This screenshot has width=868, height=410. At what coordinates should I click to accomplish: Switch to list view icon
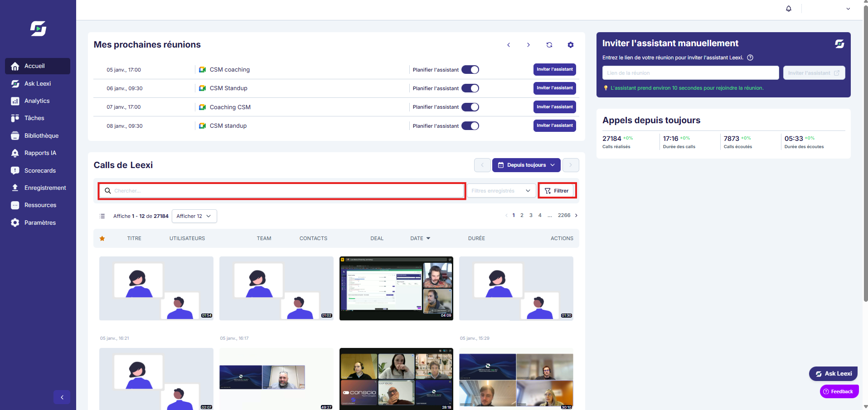click(102, 216)
